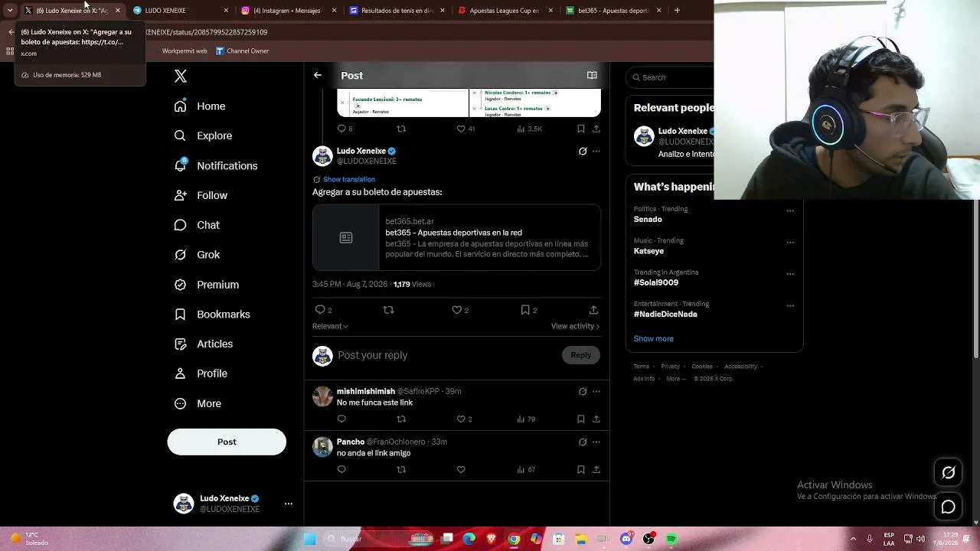
Task: Open Channel Owner bookmark
Action: (242, 51)
